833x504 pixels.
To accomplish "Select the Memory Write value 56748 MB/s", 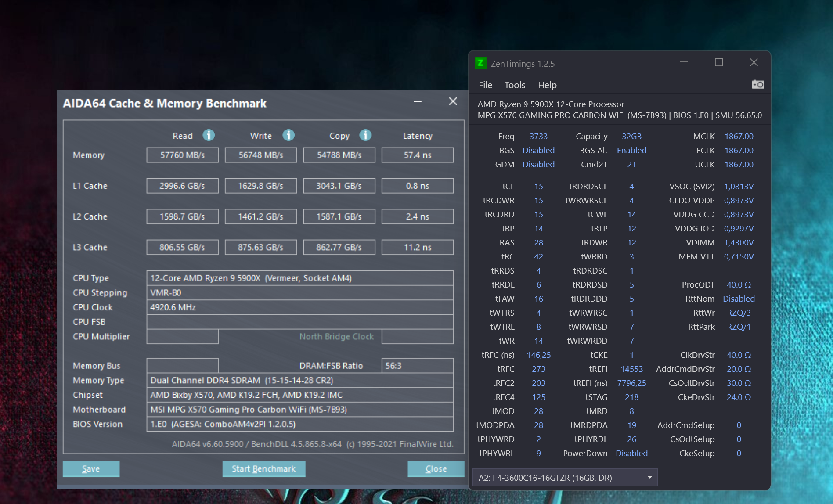I will (x=261, y=155).
